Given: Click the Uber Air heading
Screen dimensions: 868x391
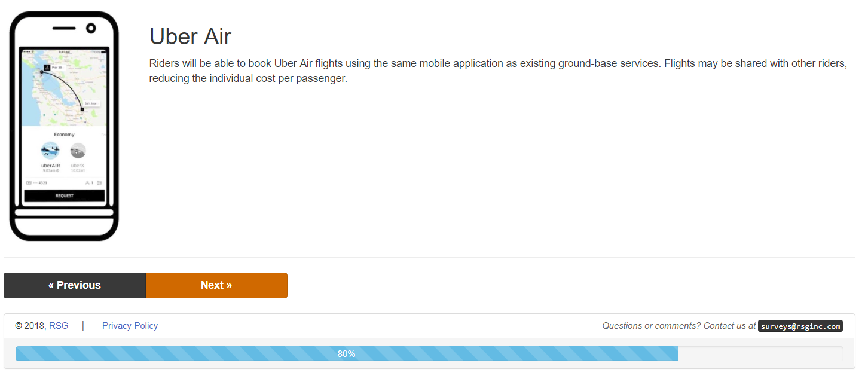Looking at the screenshot, I should coord(190,37).
